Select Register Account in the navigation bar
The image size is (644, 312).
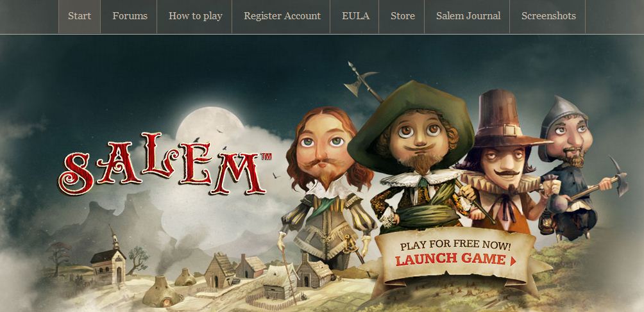point(282,17)
